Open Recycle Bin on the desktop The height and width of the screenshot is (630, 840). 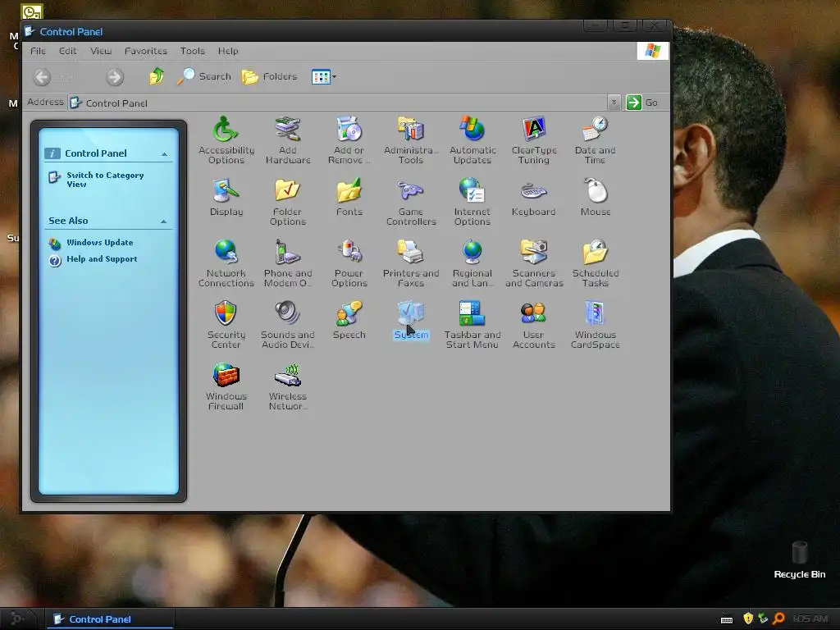[x=799, y=559]
